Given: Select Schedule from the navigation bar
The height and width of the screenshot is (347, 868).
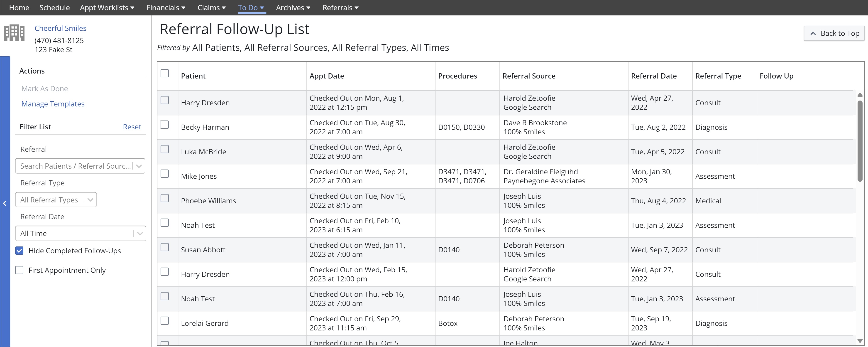Looking at the screenshot, I should pyautogui.click(x=54, y=7).
